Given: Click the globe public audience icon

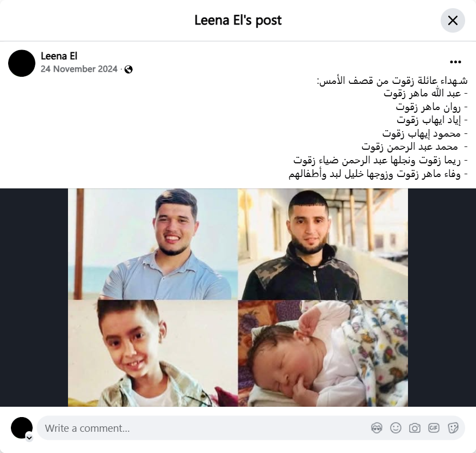Looking at the screenshot, I should point(128,70).
